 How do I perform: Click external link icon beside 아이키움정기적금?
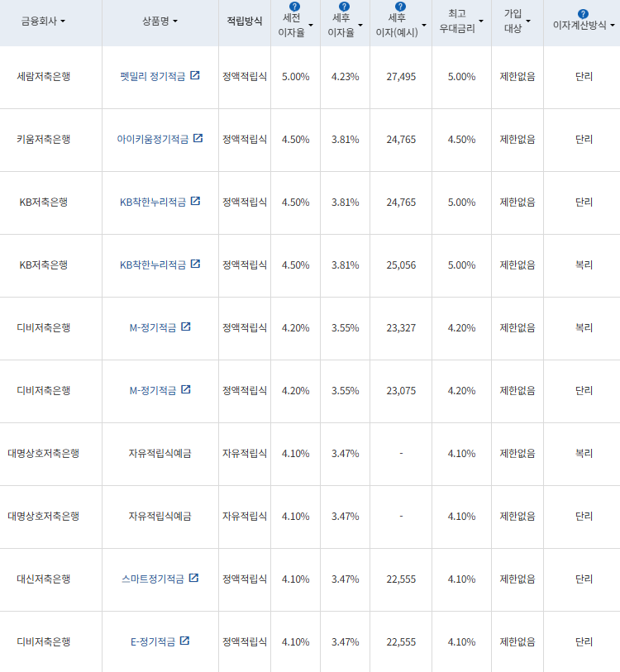coord(198,138)
